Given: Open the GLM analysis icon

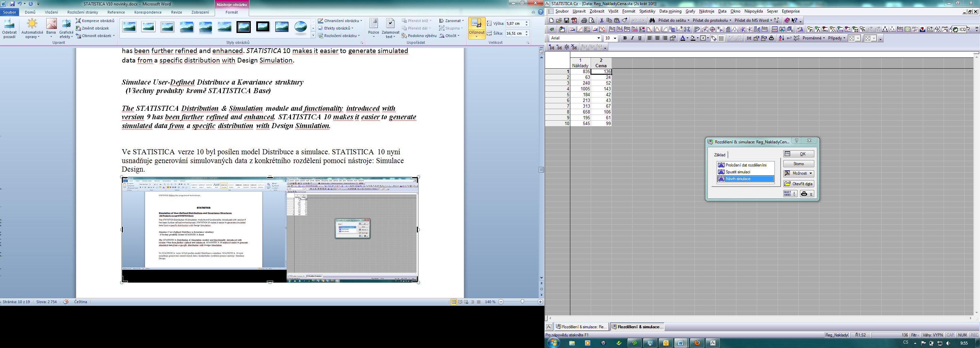Looking at the screenshot, I should (x=612, y=29).
